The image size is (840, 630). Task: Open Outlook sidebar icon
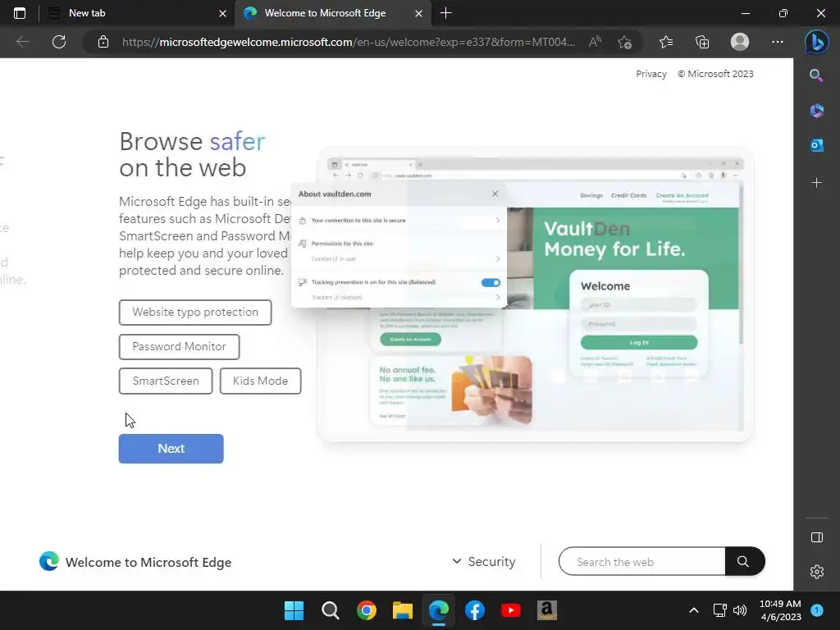[x=816, y=145]
